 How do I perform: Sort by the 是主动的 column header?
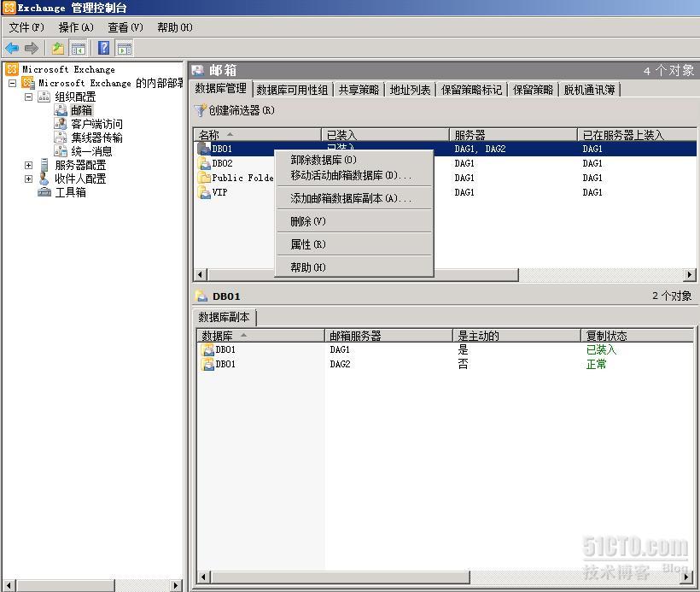tap(516, 336)
